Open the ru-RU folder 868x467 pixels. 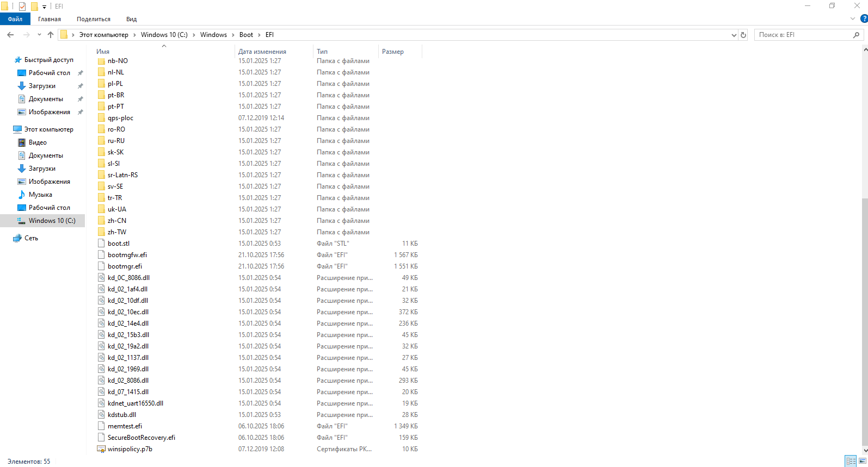(116, 141)
